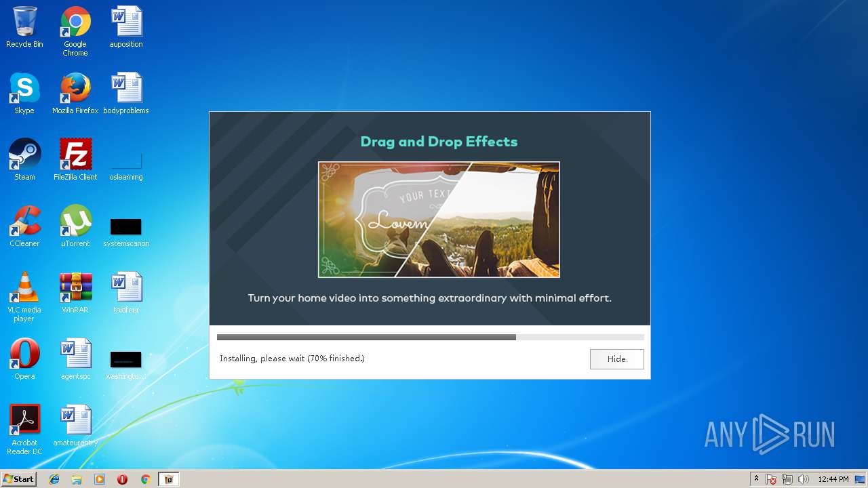
Task: Open µTorrent desktop shortcut
Action: click(x=75, y=227)
